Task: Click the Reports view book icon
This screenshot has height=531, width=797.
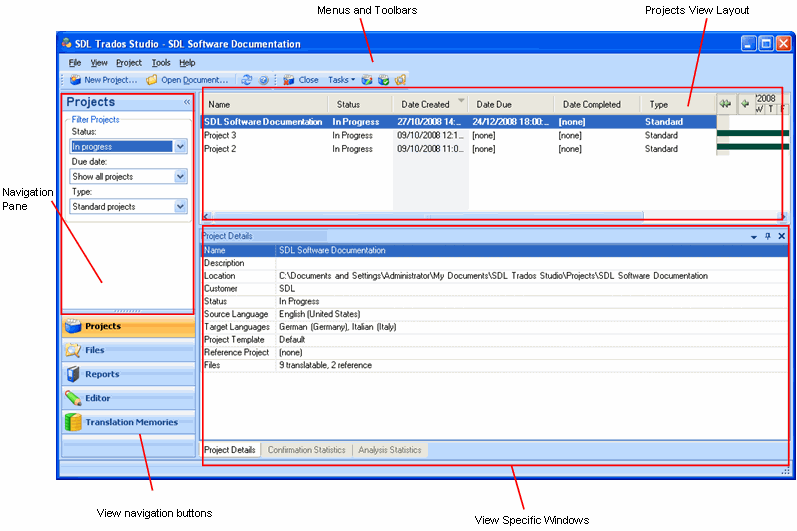Action: click(73, 374)
